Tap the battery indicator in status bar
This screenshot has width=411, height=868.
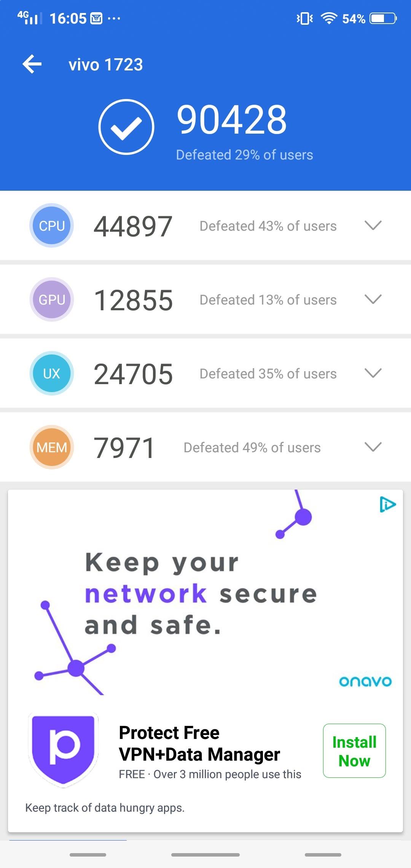tap(383, 18)
